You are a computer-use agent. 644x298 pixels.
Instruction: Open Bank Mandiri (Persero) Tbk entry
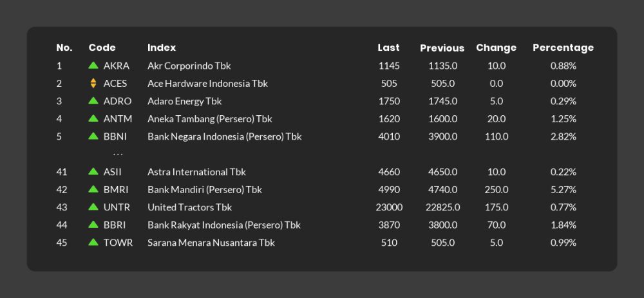click(205, 190)
